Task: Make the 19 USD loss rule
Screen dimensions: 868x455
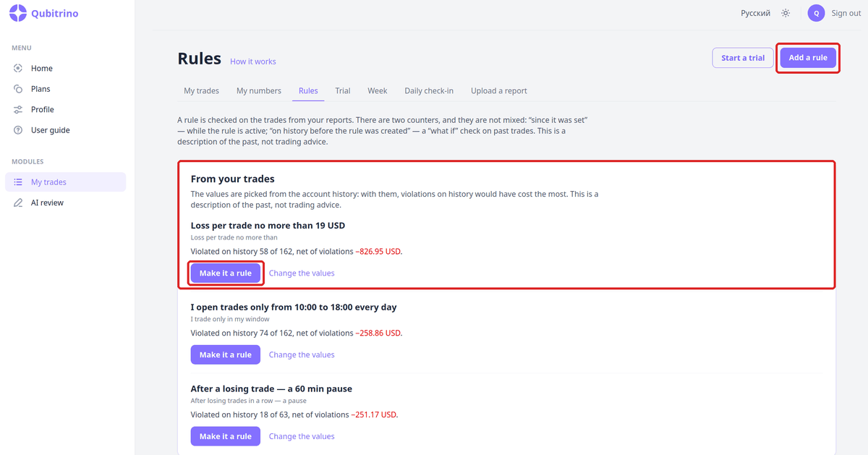Action: coord(226,273)
